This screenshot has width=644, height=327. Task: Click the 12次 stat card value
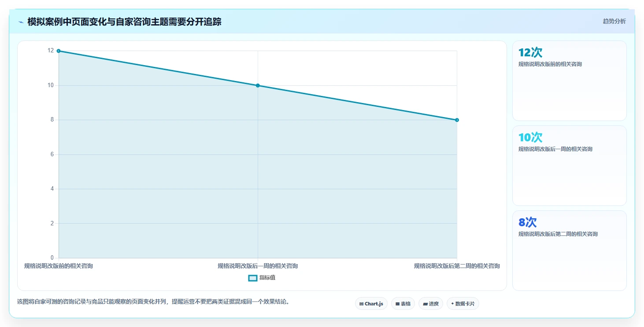pyautogui.click(x=530, y=53)
